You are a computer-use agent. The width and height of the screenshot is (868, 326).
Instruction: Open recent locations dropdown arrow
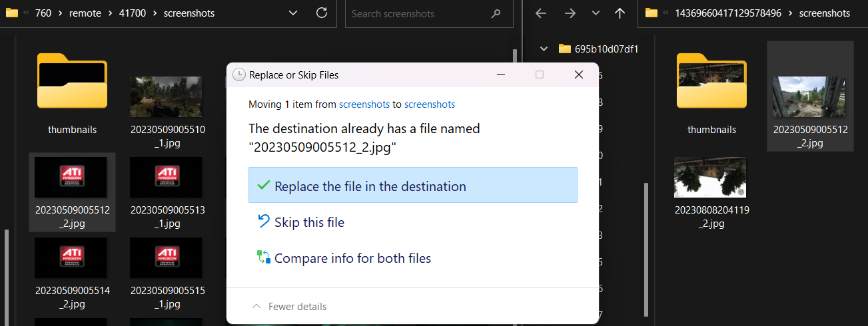point(596,13)
